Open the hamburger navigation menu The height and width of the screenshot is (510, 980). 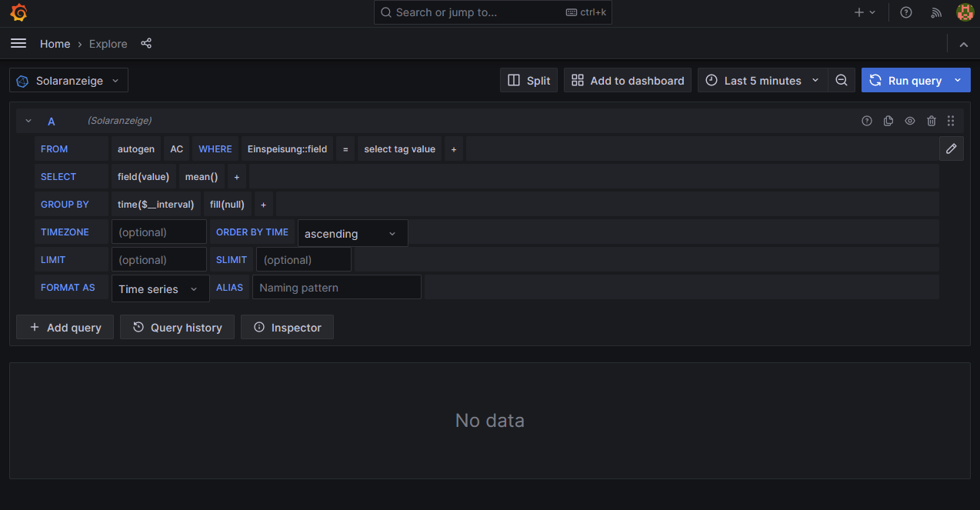pyautogui.click(x=18, y=44)
